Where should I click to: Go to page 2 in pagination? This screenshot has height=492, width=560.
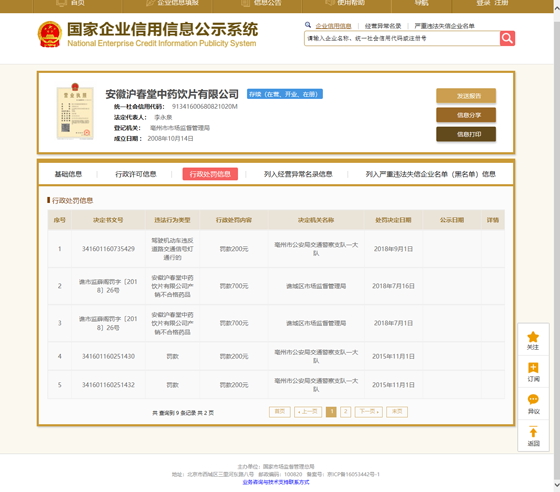point(345,412)
